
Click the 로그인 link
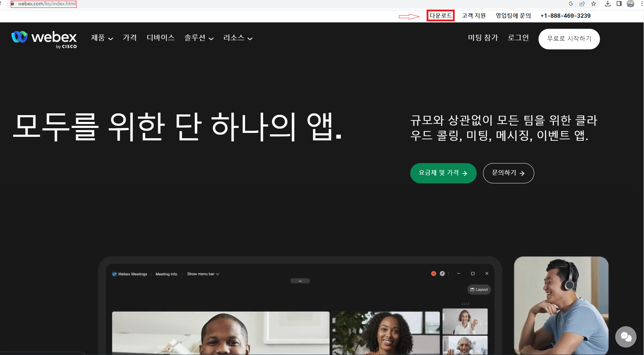pos(518,38)
